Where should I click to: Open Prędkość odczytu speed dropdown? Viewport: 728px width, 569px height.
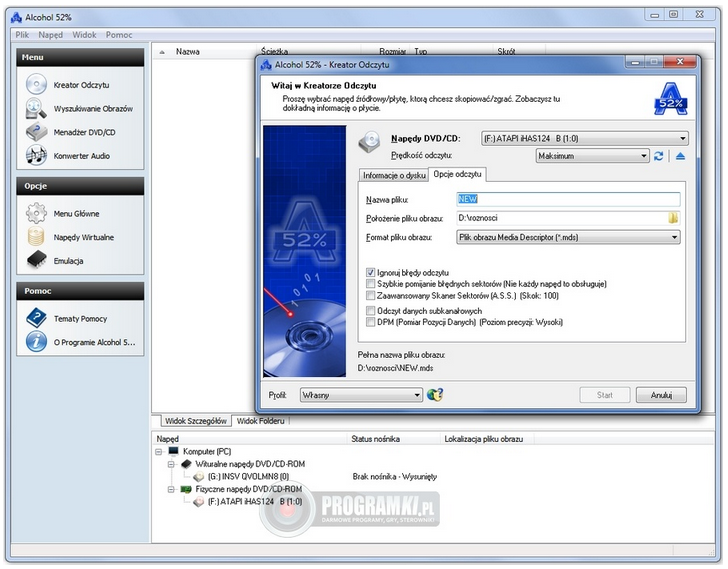592,156
